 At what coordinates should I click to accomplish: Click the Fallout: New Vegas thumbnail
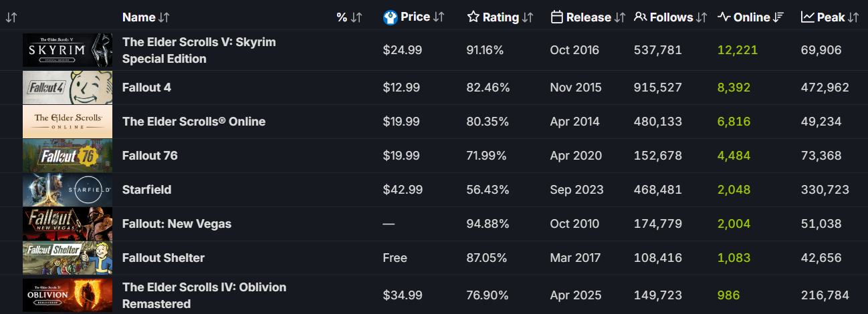[68, 224]
